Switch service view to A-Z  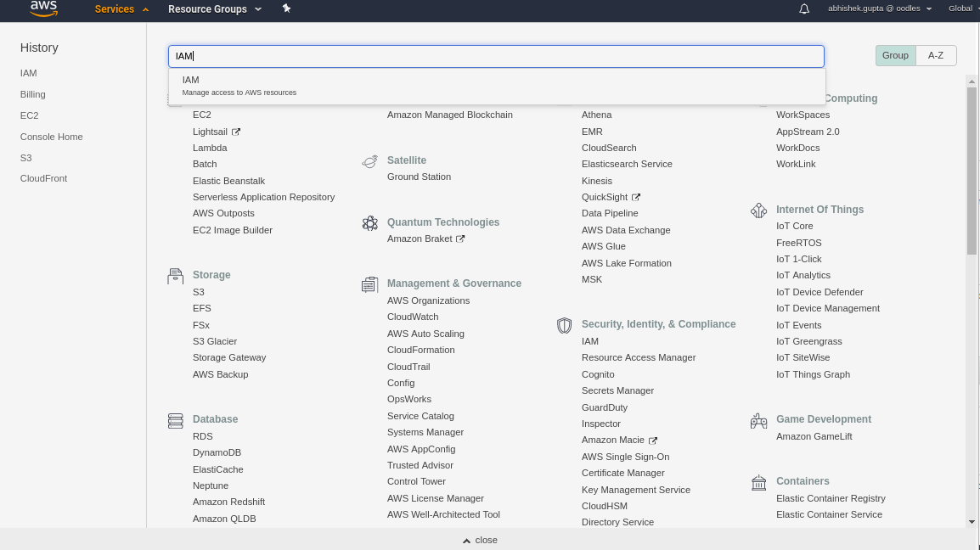[936, 56]
